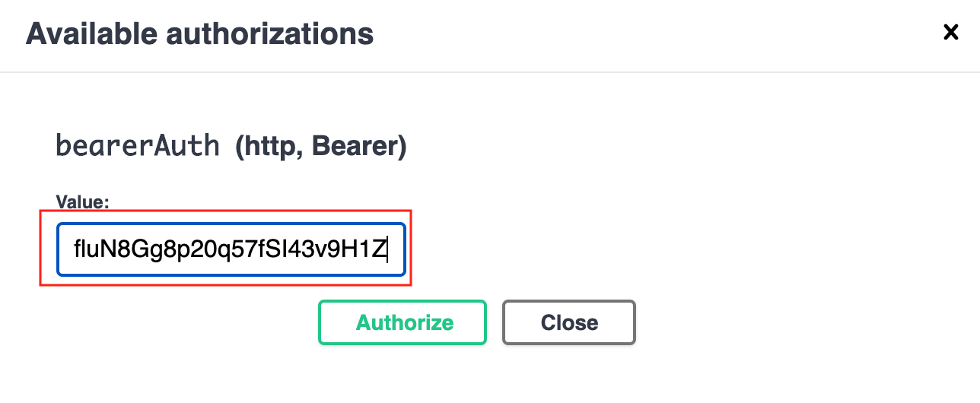
Task: Click the "Available authorizations" heading
Action: 199,34
